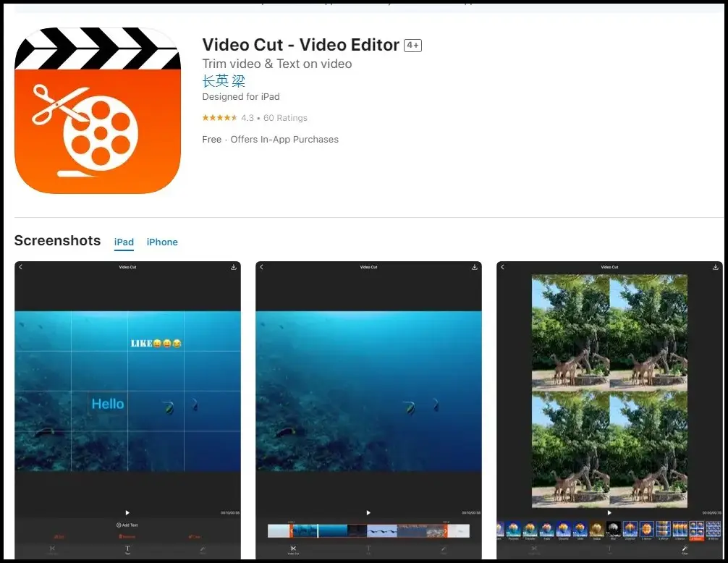The image size is (728, 563).
Task: Switch to the iPad screenshots tab
Action: pos(124,242)
